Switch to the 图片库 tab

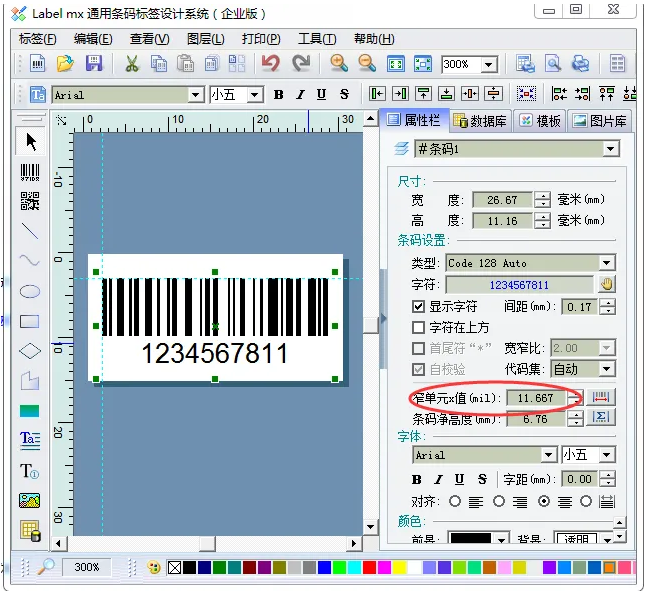coord(599,121)
